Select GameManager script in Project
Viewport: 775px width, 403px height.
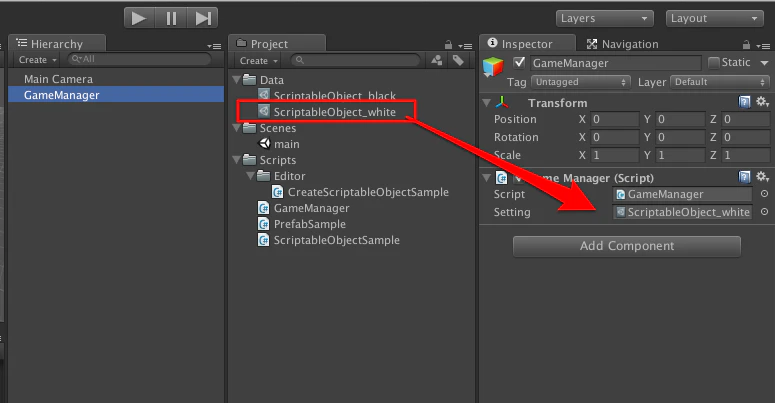(x=304, y=208)
